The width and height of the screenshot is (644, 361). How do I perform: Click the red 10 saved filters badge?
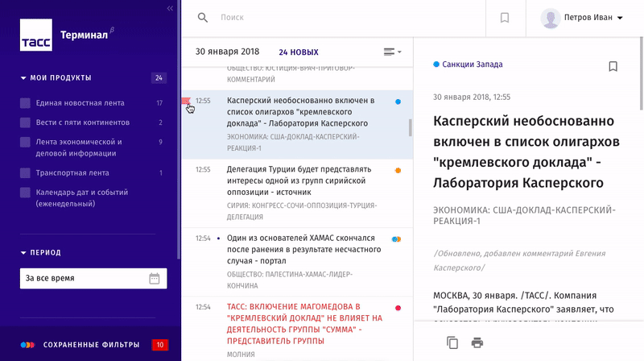[159, 345]
